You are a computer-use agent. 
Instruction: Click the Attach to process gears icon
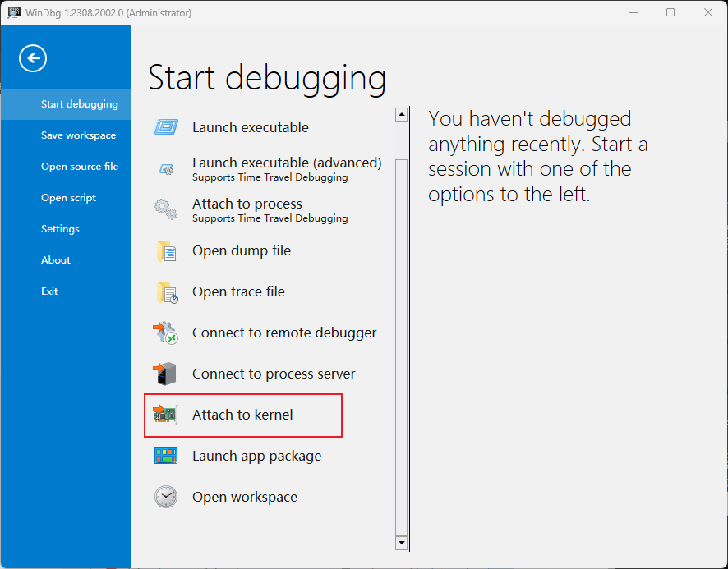[166, 209]
